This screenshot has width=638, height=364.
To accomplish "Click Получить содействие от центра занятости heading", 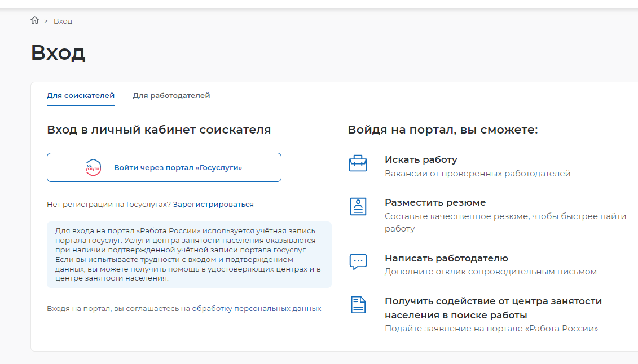I will (493, 308).
